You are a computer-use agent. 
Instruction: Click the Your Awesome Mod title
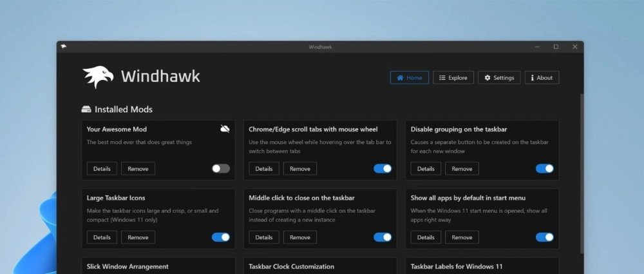(117, 129)
